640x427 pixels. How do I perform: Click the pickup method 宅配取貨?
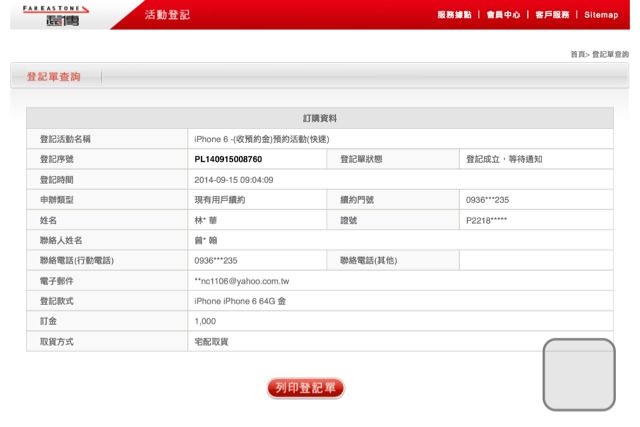pyautogui.click(x=211, y=342)
